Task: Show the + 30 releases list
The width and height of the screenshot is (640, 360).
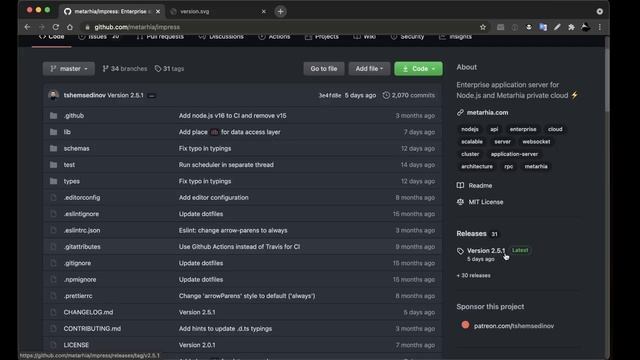Action: [x=473, y=276]
